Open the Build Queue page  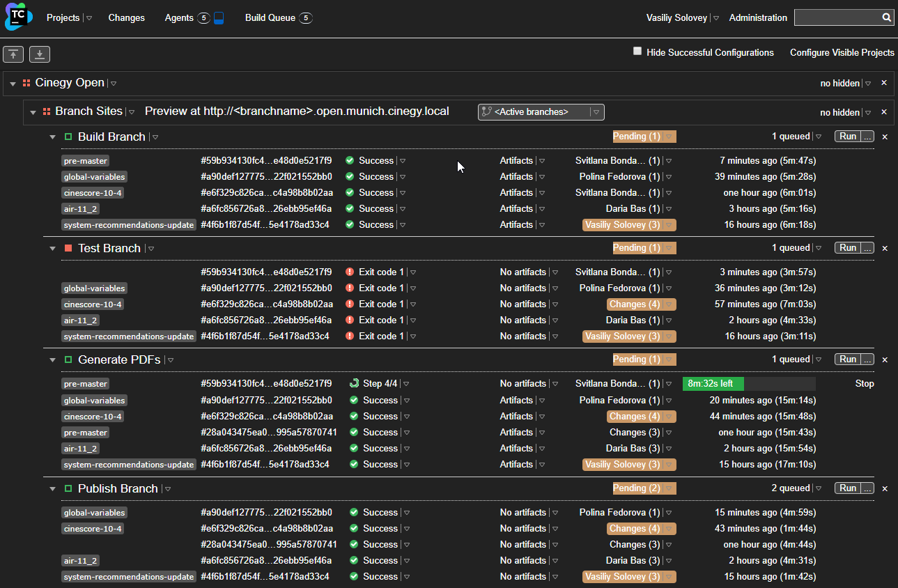point(270,18)
